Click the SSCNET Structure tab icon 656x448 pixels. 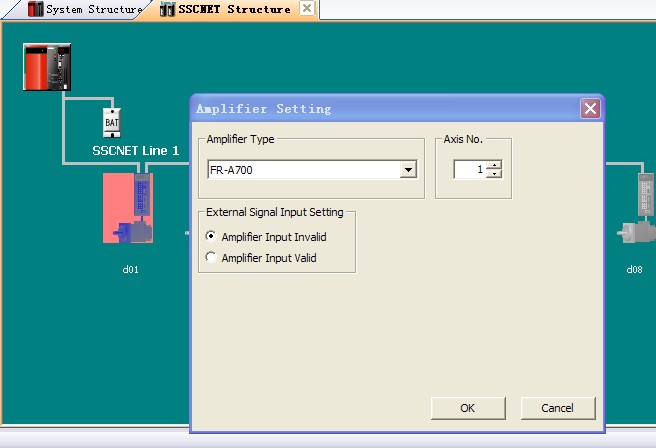point(167,10)
